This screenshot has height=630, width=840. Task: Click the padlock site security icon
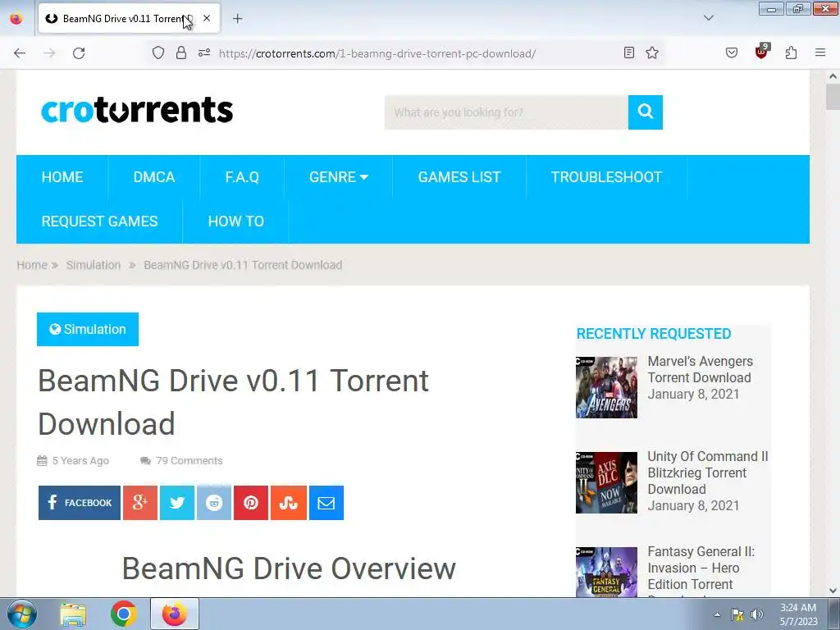[181, 52]
